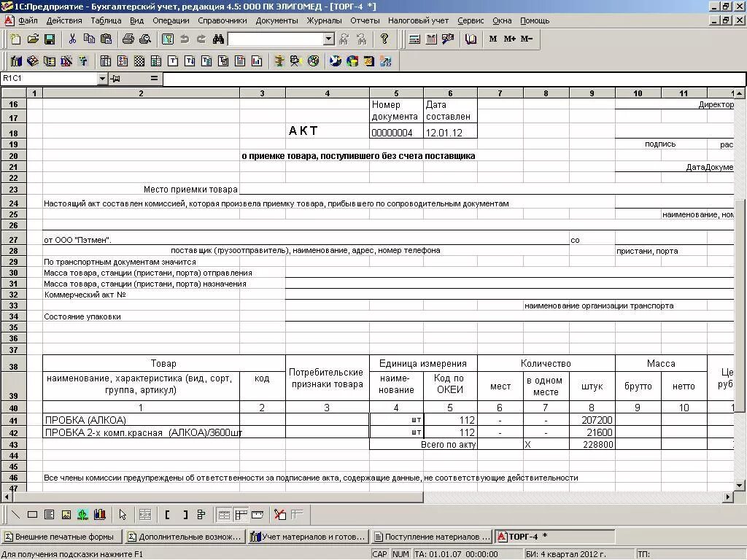Select the quantity cell 207200
Image resolution: width=747 pixels, height=560 pixels.
(592, 420)
